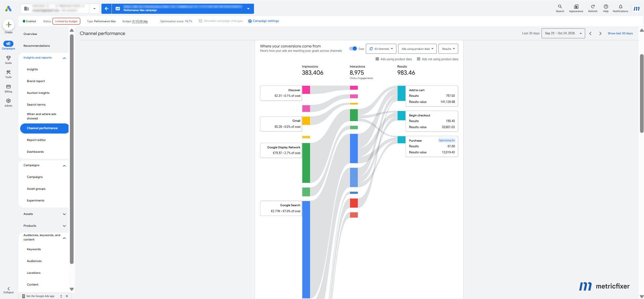644x299 pixels.
Task: Click the Refresh icon
Action: (x=593, y=6)
